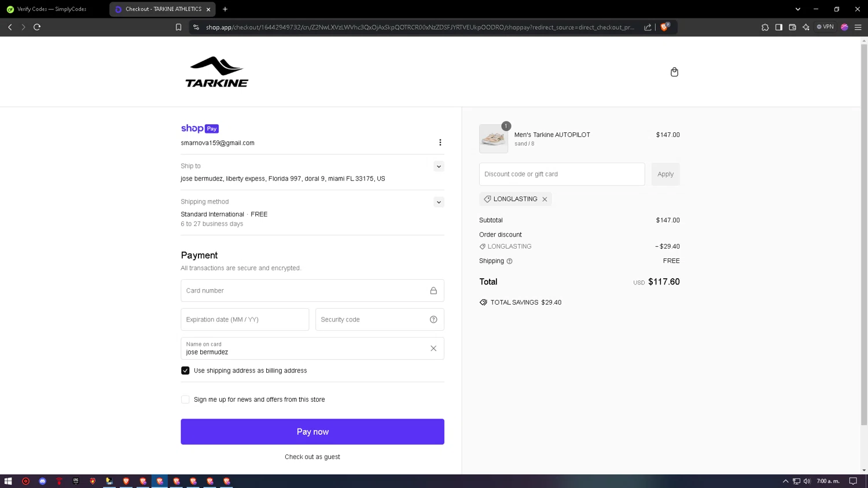Screen dimensions: 868x488
Task: Reload the checkout page
Action: (37, 27)
